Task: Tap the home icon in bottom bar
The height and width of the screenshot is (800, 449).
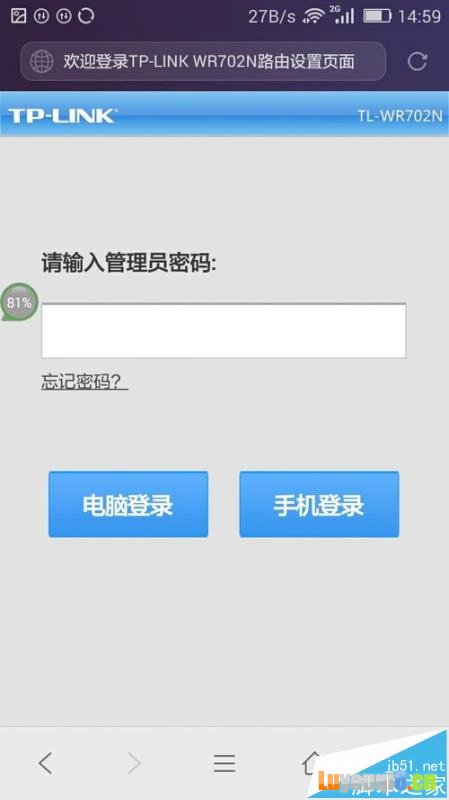Action: (312, 763)
